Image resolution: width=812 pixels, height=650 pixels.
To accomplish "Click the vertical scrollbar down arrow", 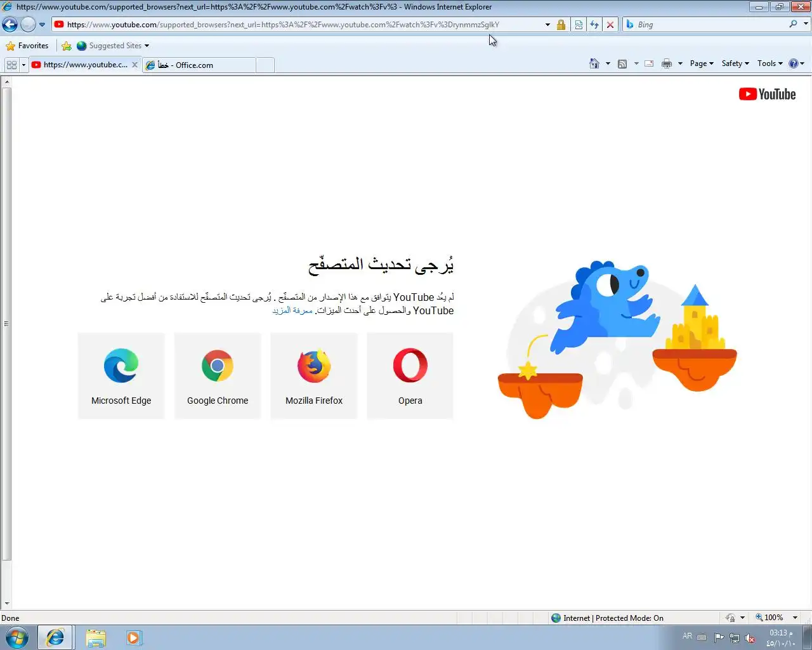I will click(6, 604).
